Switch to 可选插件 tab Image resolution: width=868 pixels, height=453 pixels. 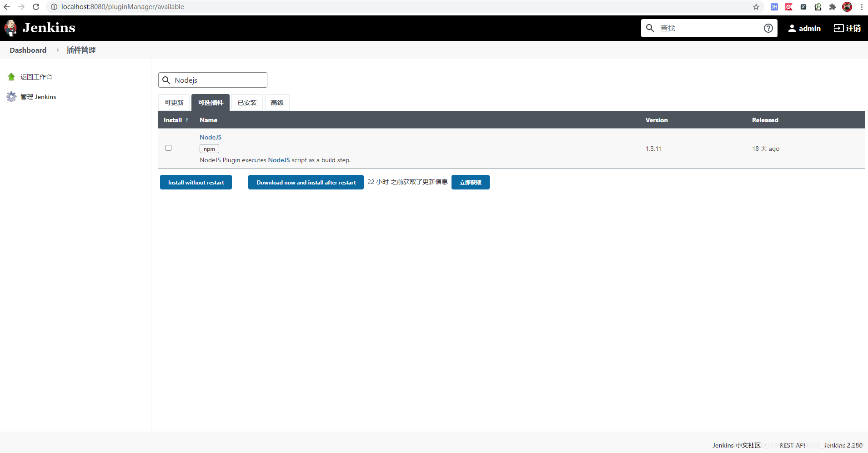(211, 103)
